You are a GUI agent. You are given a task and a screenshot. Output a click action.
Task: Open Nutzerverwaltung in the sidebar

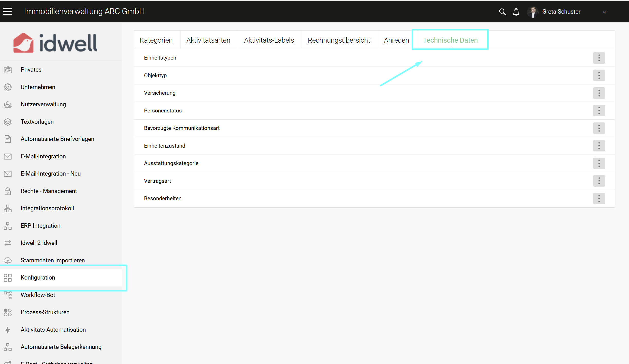click(43, 104)
